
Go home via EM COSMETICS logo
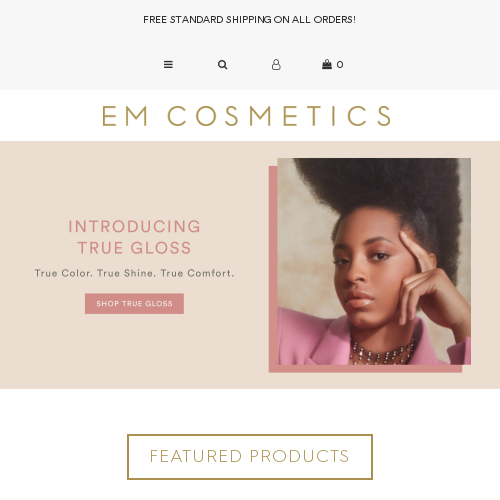247,116
